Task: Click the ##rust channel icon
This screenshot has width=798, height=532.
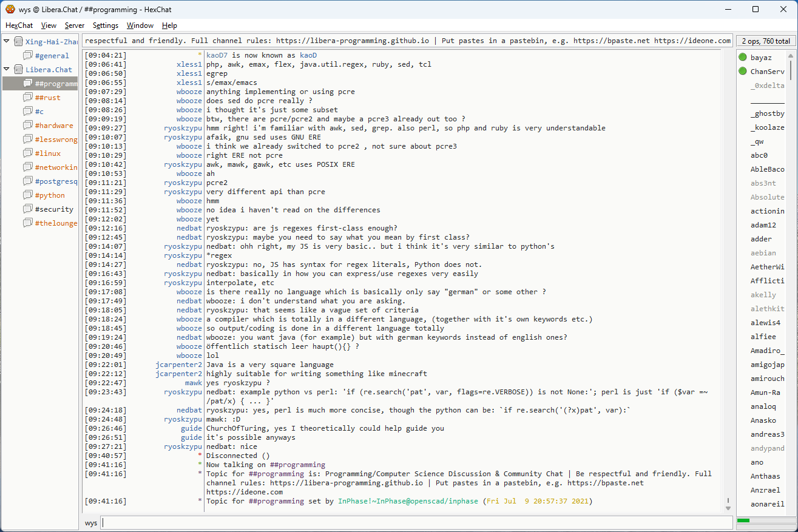Action: click(x=28, y=98)
